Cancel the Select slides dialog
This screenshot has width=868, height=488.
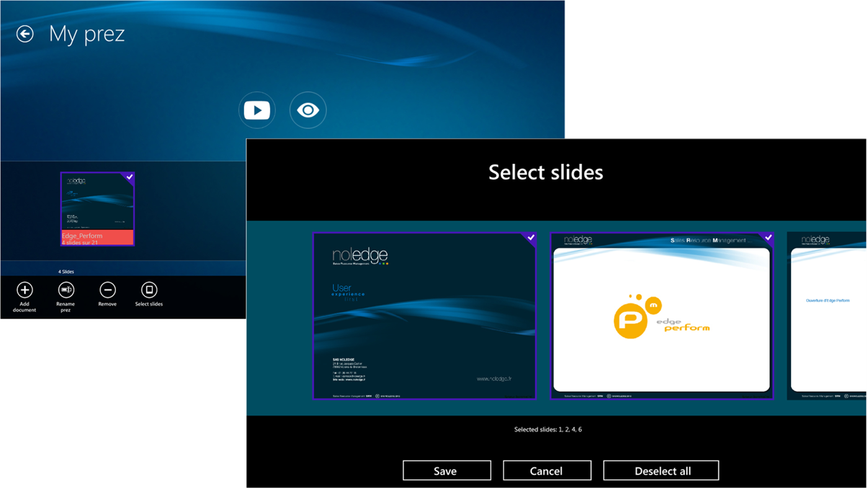[547, 470]
